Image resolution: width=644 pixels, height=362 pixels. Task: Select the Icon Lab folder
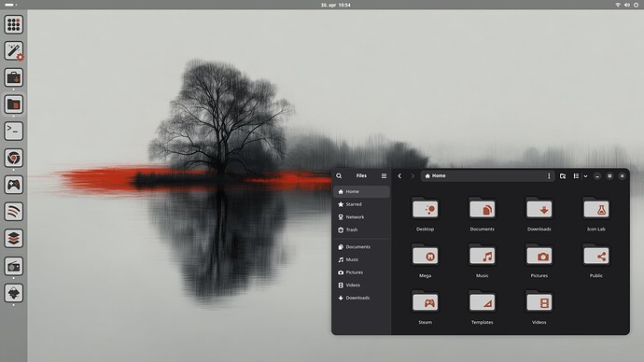click(x=596, y=208)
